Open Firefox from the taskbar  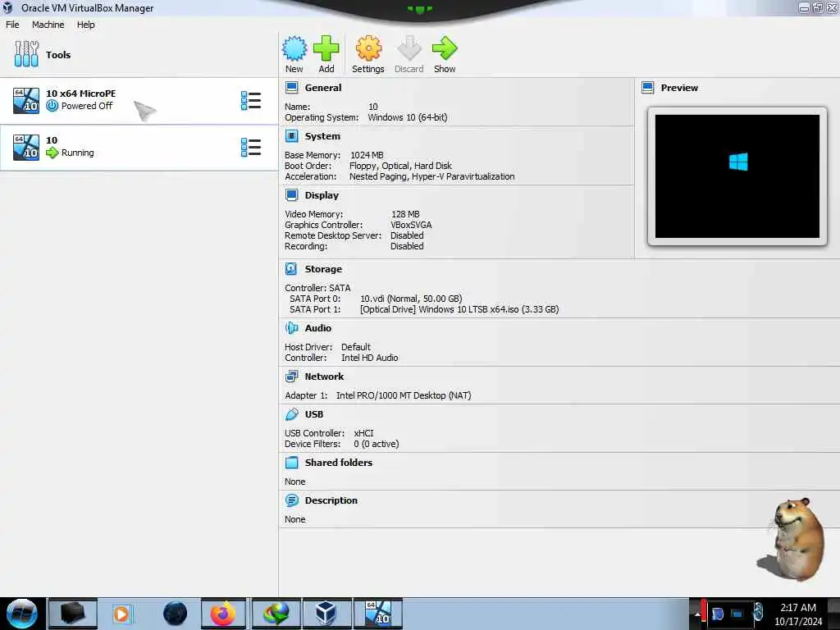tap(223, 614)
